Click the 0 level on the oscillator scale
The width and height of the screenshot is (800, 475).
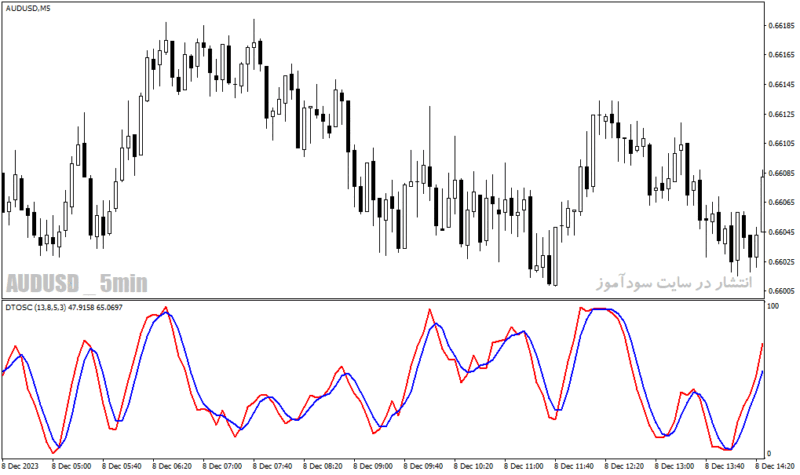pos(769,453)
